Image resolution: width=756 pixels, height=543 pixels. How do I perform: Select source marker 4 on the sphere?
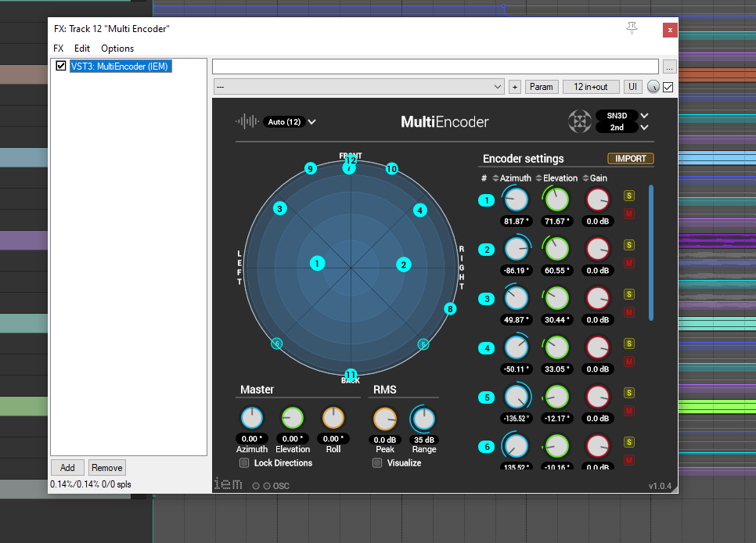[420, 210]
